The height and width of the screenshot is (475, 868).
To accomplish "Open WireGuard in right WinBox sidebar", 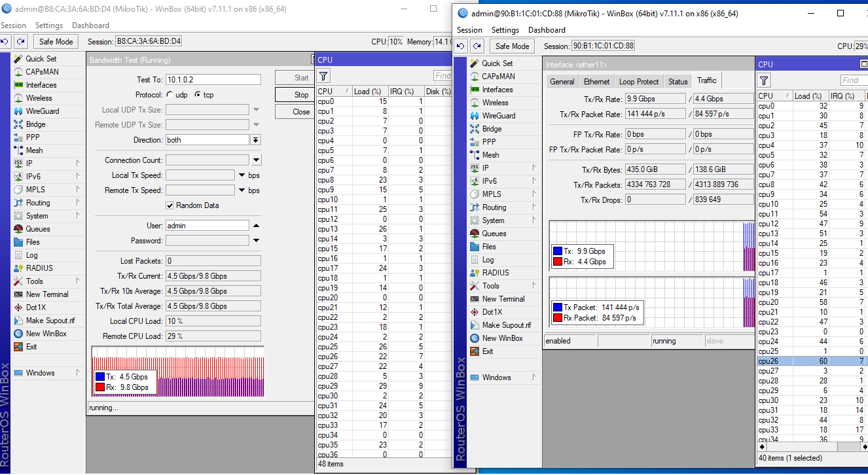I will pos(499,116).
